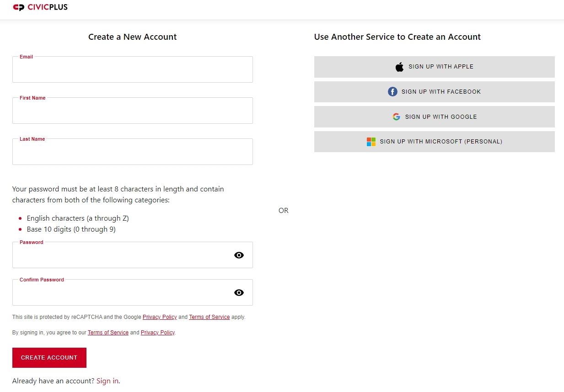The width and height of the screenshot is (564, 392).
Task: Click the CivicPlus logo
Action: [40, 7]
